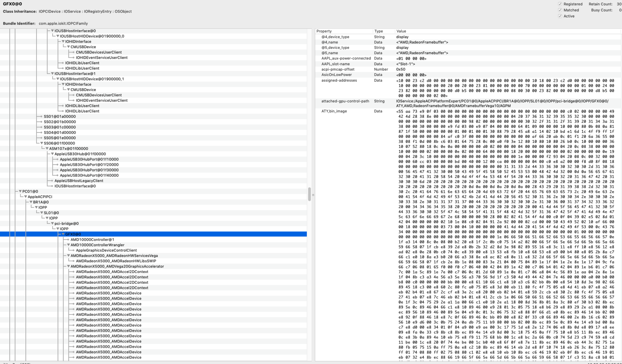Select the @5,device_type property row
This screenshot has width=622, height=364.
point(468,48)
